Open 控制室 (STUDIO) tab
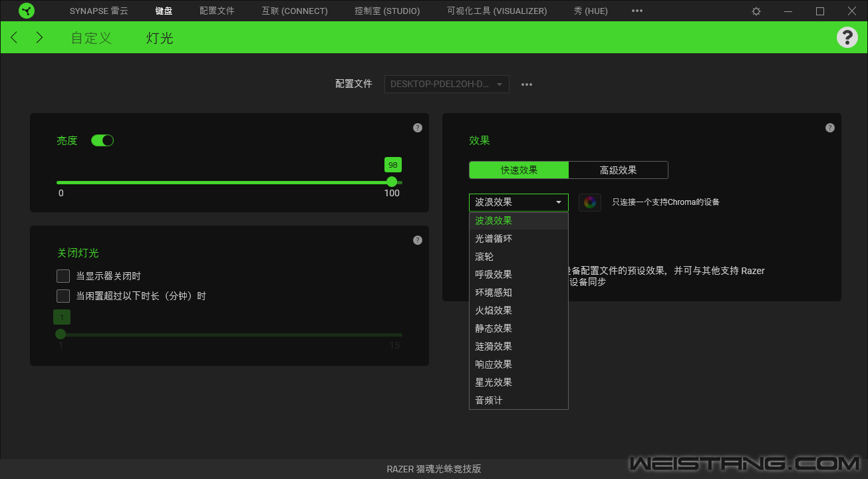 coord(387,11)
